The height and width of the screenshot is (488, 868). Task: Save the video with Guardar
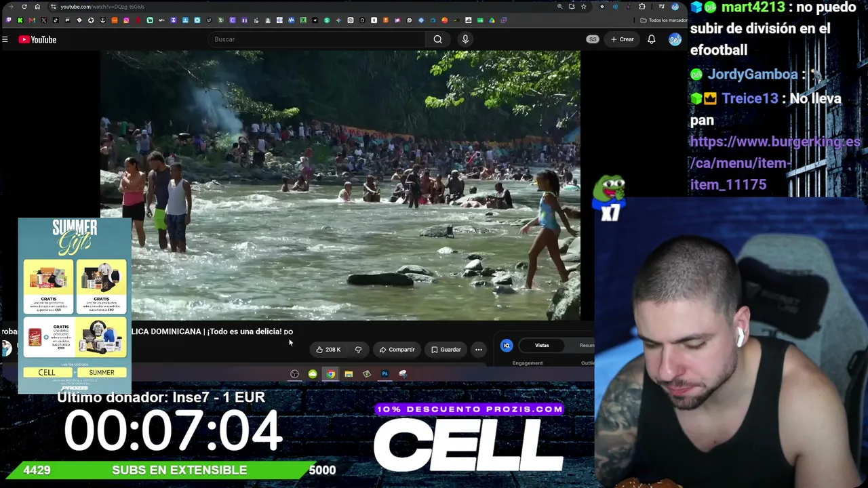(x=446, y=350)
